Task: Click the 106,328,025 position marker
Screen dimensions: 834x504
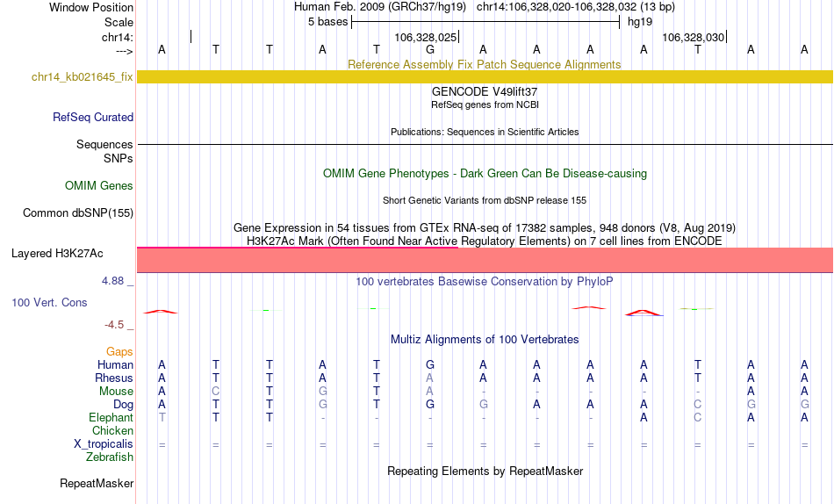Action: pos(426,37)
